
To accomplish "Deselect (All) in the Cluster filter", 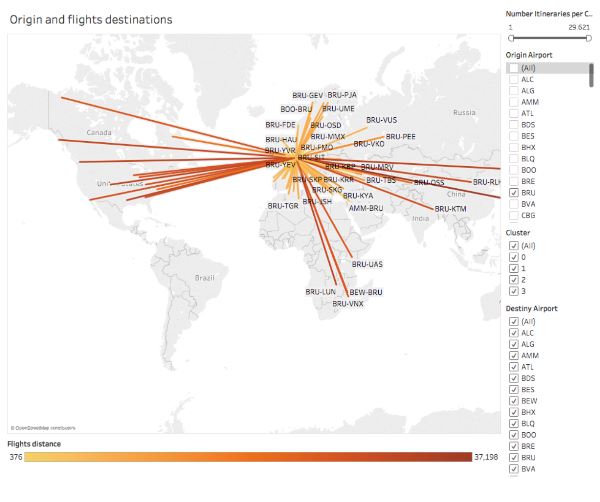I will [x=514, y=245].
